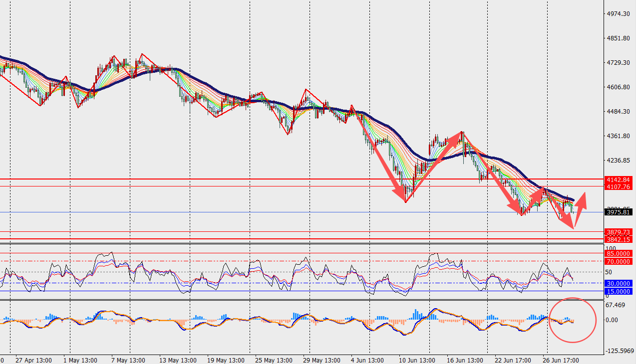This screenshot has width=636, height=364.
Task: Click the 4361.80 price scale value
Action: (618, 136)
